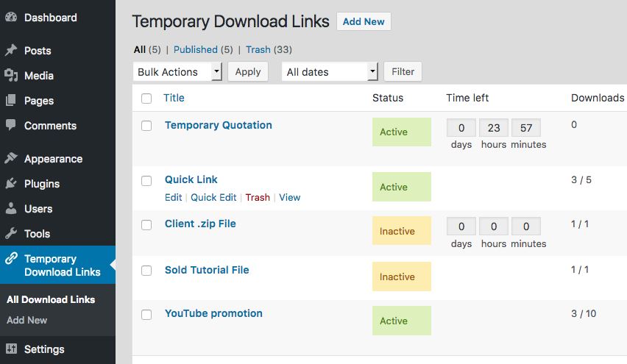
Task: Sort by the Title column header
Action: tap(174, 98)
